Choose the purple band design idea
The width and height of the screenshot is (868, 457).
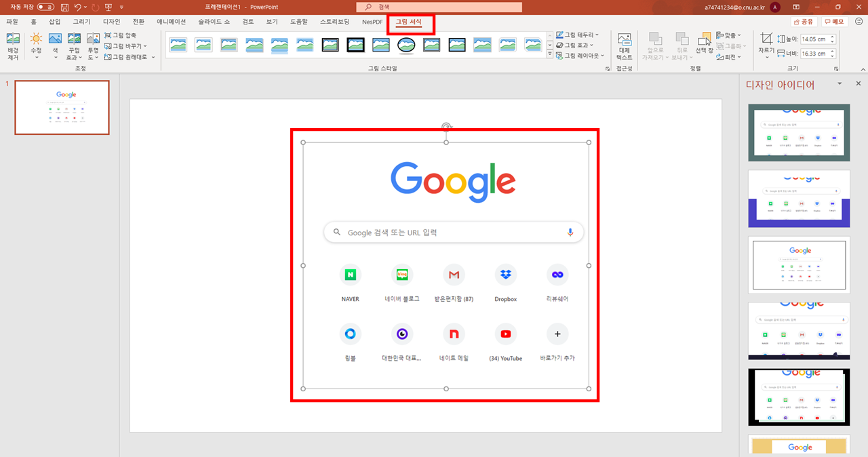(799, 199)
